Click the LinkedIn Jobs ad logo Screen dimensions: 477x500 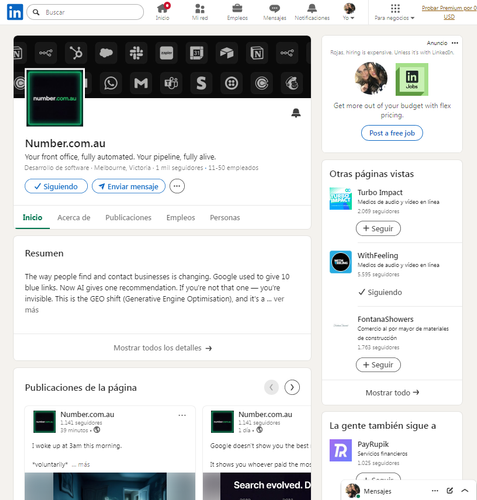pyautogui.click(x=412, y=79)
